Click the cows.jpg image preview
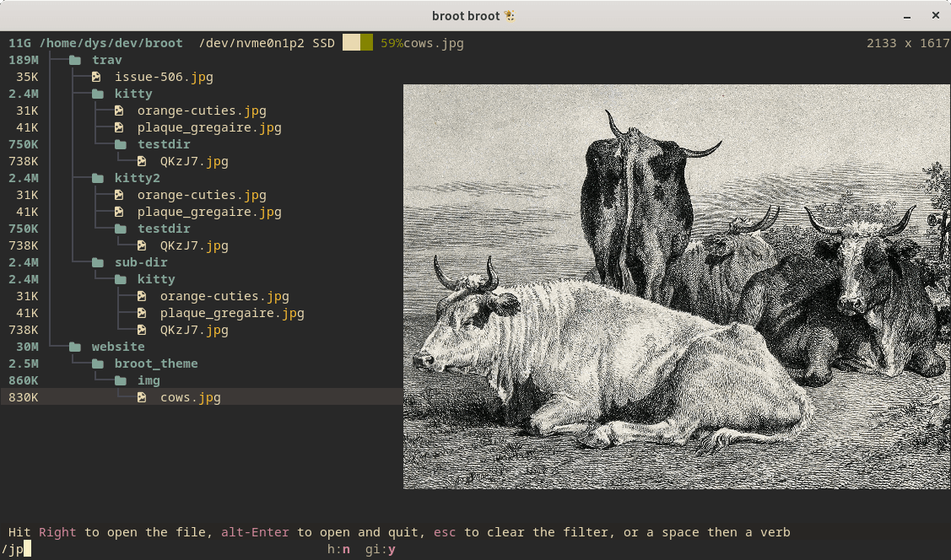 coord(675,287)
